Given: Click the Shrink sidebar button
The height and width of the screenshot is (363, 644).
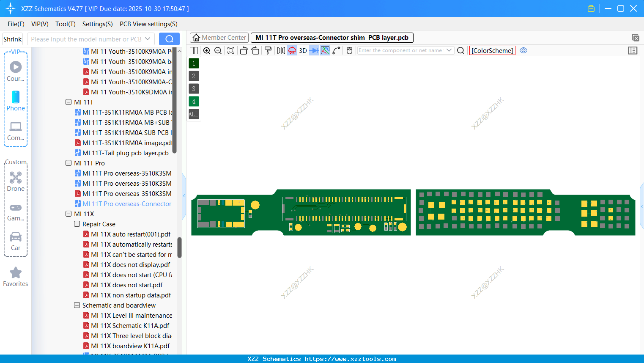Looking at the screenshot, I should 12,38.
